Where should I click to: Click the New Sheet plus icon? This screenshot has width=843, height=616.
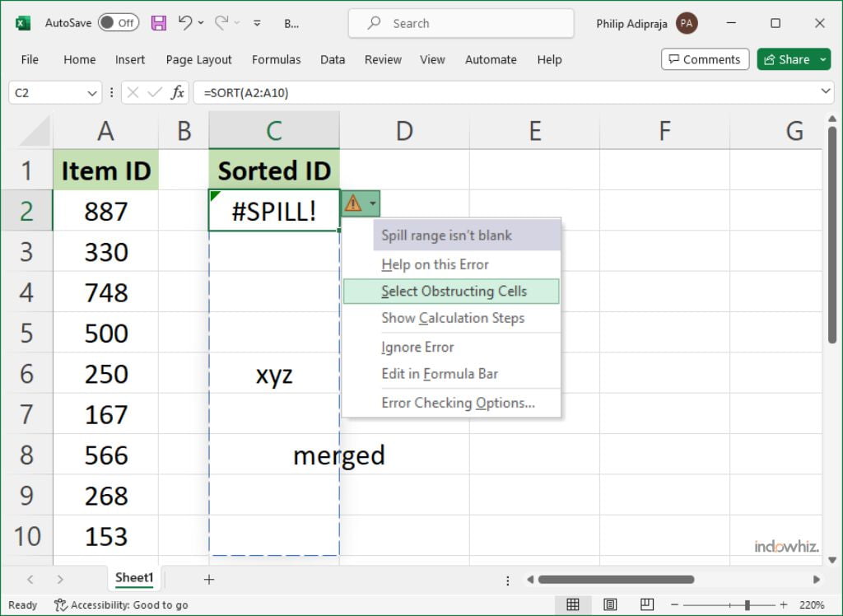(x=208, y=579)
